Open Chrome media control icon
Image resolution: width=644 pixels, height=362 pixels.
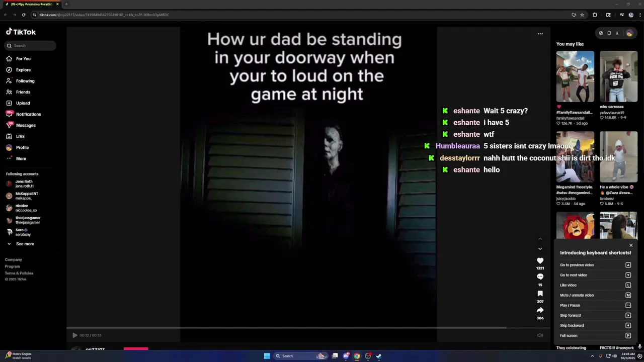pos(622,15)
